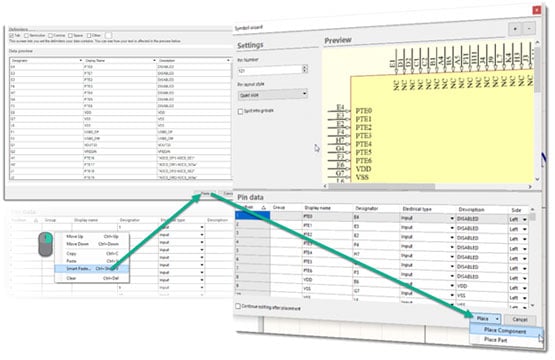Image resolution: width=555 pixels, height=360 pixels.
Task: Click the PTE0 pin label in the symbol preview
Action: (364, 111)
